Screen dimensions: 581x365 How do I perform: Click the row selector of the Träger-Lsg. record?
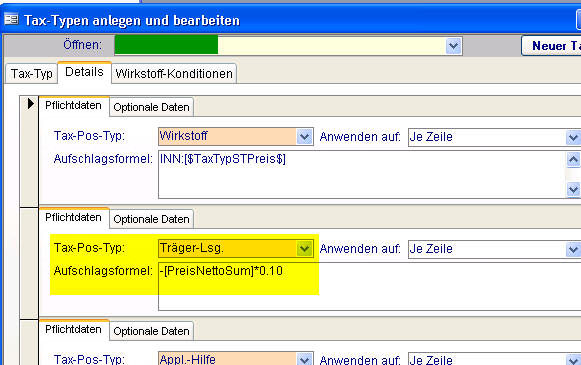[x=29, y=263]
